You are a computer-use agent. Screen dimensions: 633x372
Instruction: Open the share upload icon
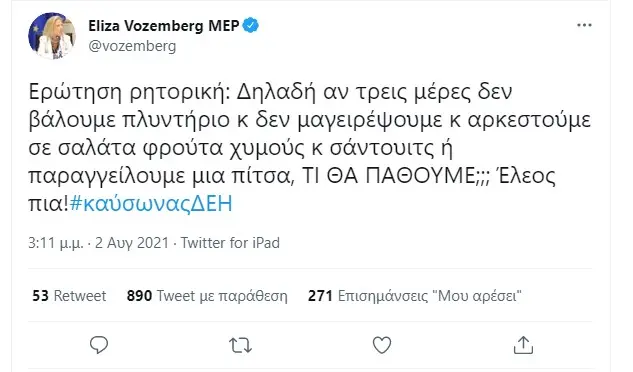click(523, 345)
